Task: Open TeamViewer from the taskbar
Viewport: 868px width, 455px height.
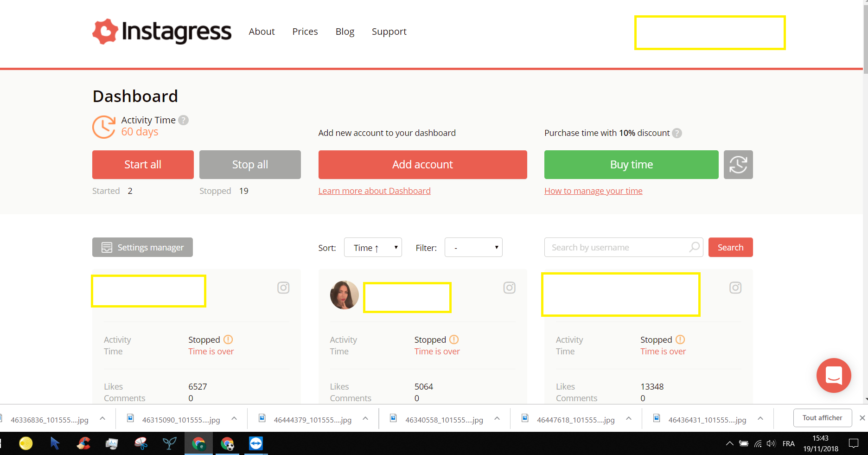Action: click(x=256, y=444)
